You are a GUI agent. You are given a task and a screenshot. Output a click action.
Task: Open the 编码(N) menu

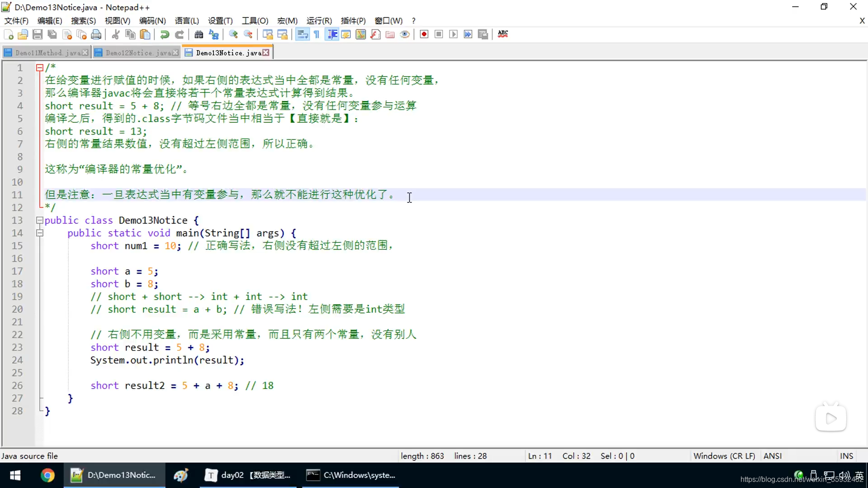click(x=152, y=21)
